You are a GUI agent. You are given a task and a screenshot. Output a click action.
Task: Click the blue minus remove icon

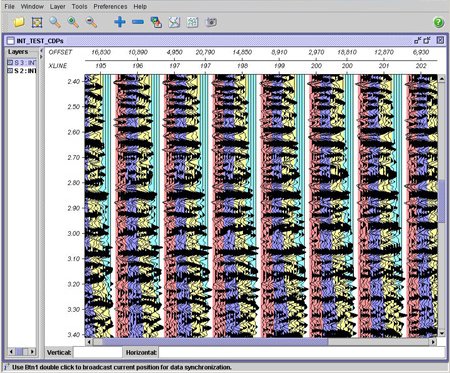138,22
